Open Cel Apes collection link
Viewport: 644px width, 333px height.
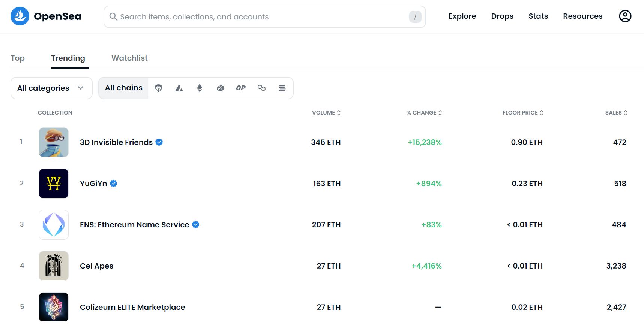(x=96, y=266)
